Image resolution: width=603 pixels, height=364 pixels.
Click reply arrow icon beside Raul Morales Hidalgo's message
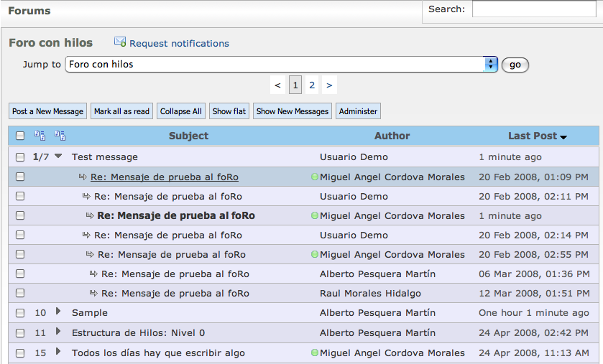[93, 293]
